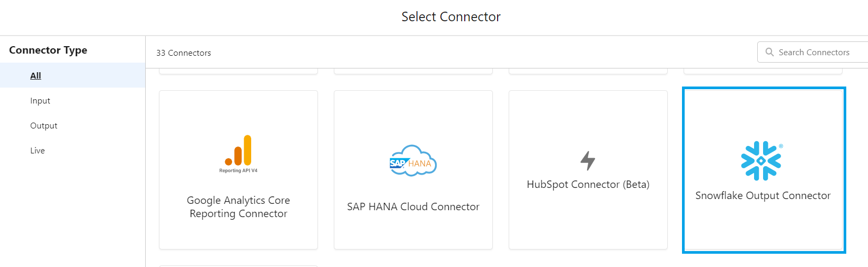Screen dimensions: 868x267
Task: Filter connectors by Input type
Action: [x=40, y=100]
